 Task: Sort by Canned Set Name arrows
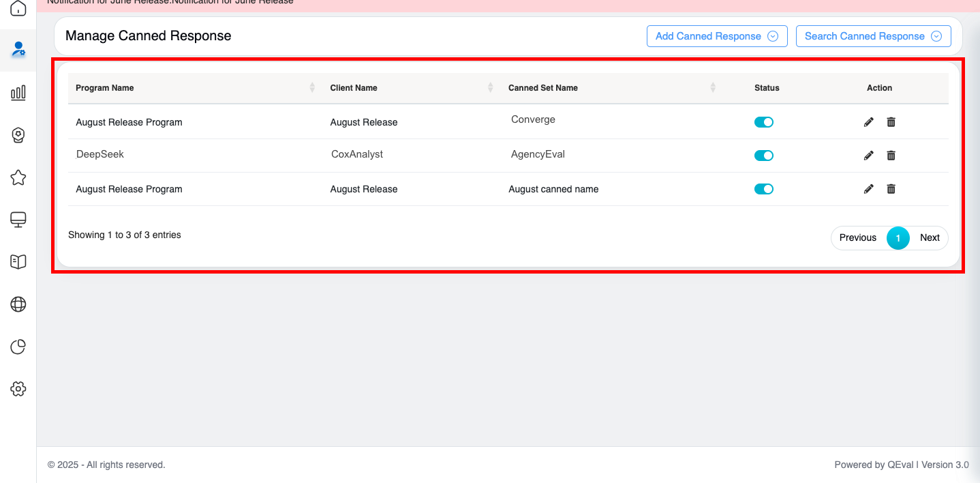point(713,87)
